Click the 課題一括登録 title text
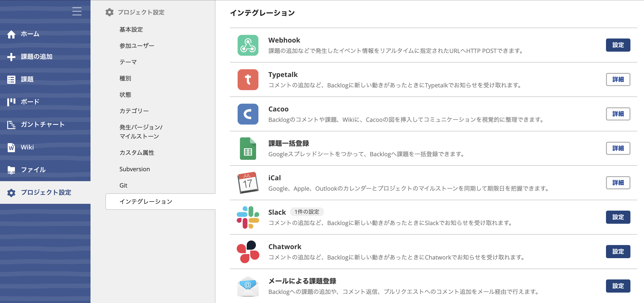Viewport: 644px width, 303px height. (x=289, y=144)
